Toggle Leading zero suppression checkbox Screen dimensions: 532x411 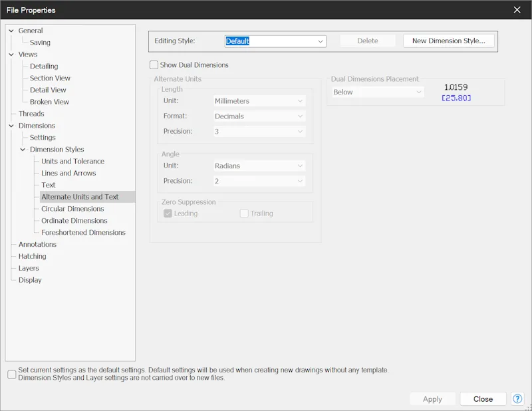pyautogui.click(x=168, y=213)
